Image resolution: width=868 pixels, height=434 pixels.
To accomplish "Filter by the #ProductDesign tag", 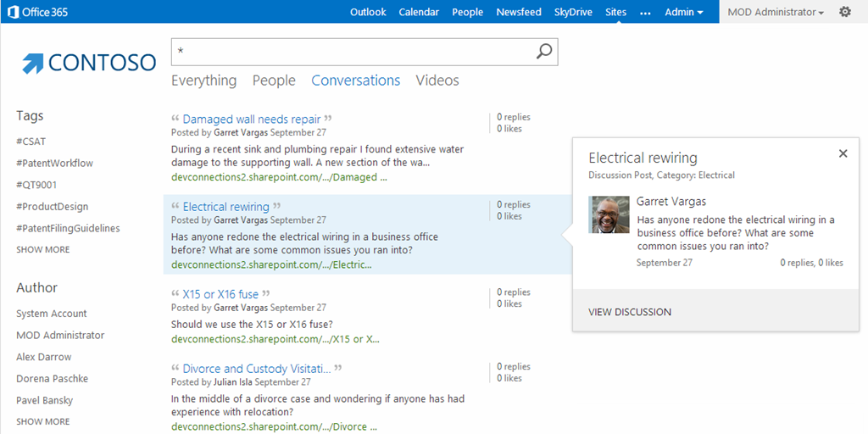I will pos(52,207).
